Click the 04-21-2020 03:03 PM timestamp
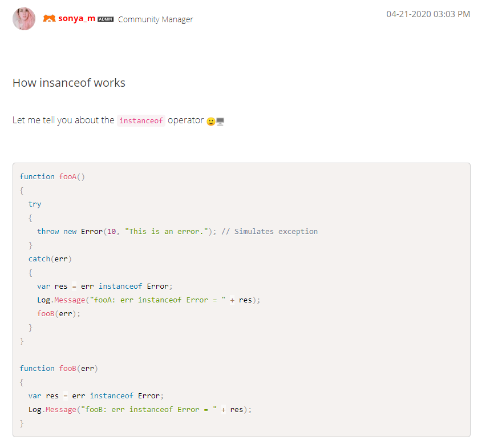Screen dimensions: 482x448 (428, 14)
